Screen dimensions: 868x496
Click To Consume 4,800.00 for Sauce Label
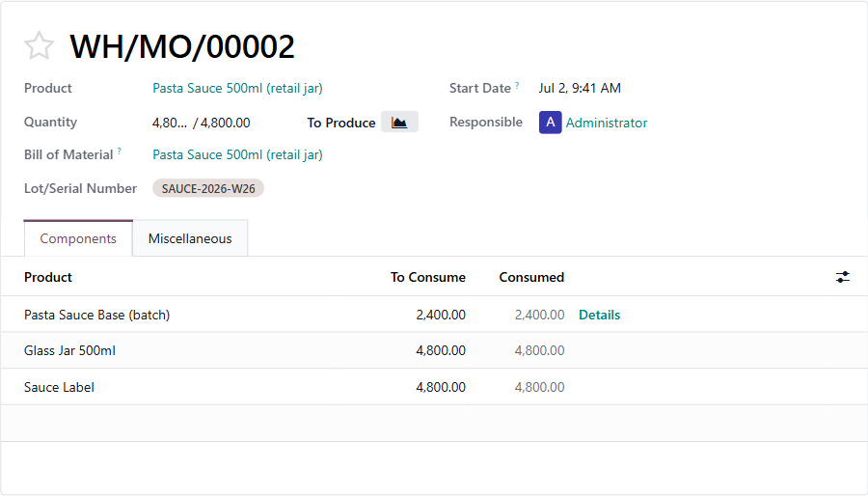point(441,387)
